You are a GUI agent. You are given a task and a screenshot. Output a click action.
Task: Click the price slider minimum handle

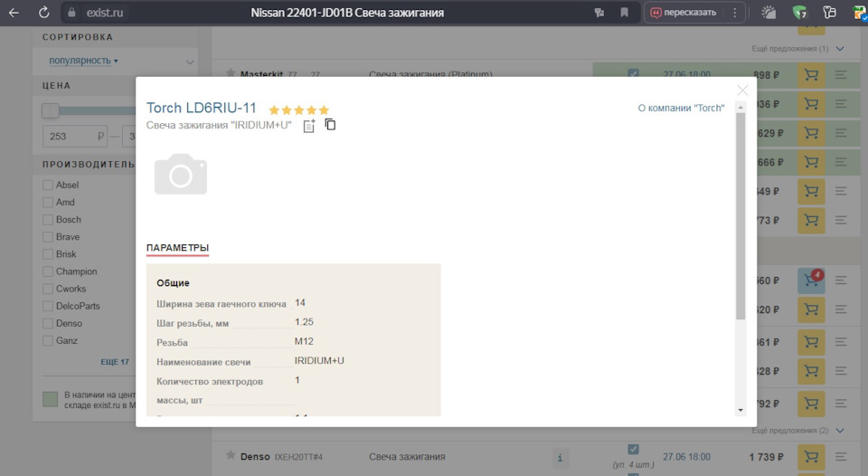(x=51, y=110)
